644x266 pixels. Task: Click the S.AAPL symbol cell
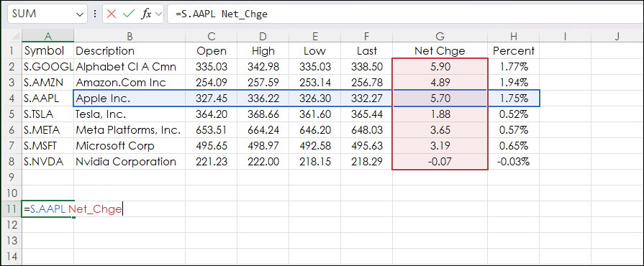tap(48, 98)
